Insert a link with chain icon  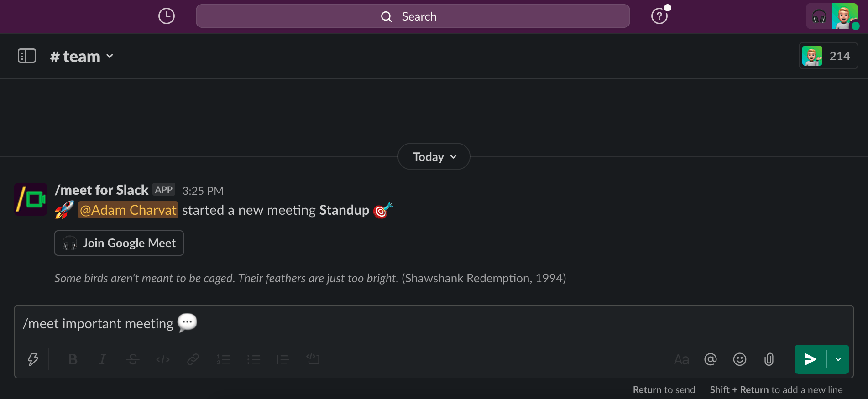[x=193, y=359]
